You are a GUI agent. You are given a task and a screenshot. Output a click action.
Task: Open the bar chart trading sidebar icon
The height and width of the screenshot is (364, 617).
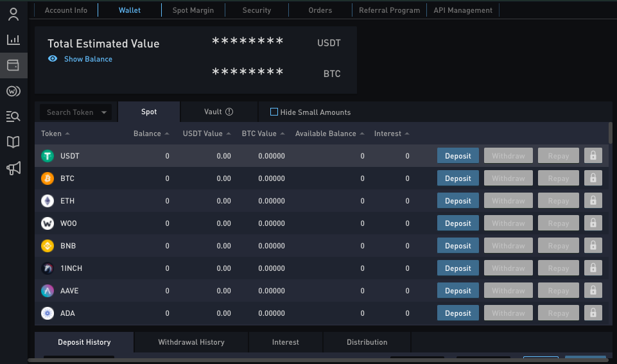pyautogui.click(x=13, y=39)
